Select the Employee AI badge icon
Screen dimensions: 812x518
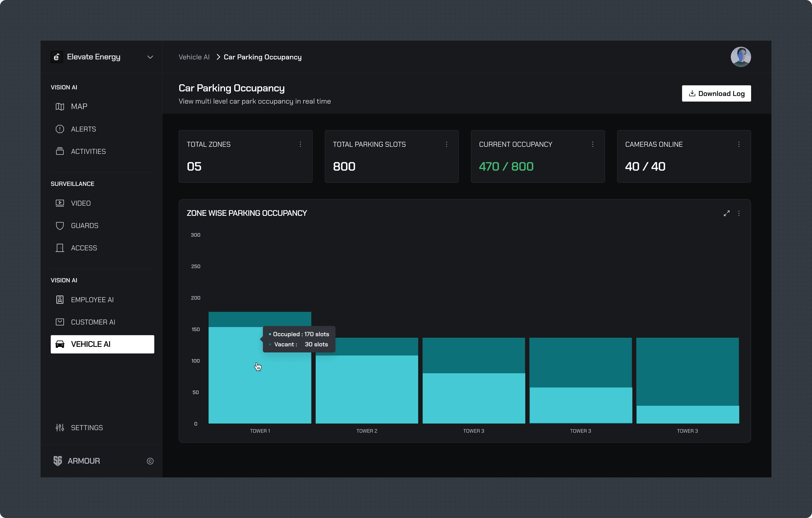(60, 300)
